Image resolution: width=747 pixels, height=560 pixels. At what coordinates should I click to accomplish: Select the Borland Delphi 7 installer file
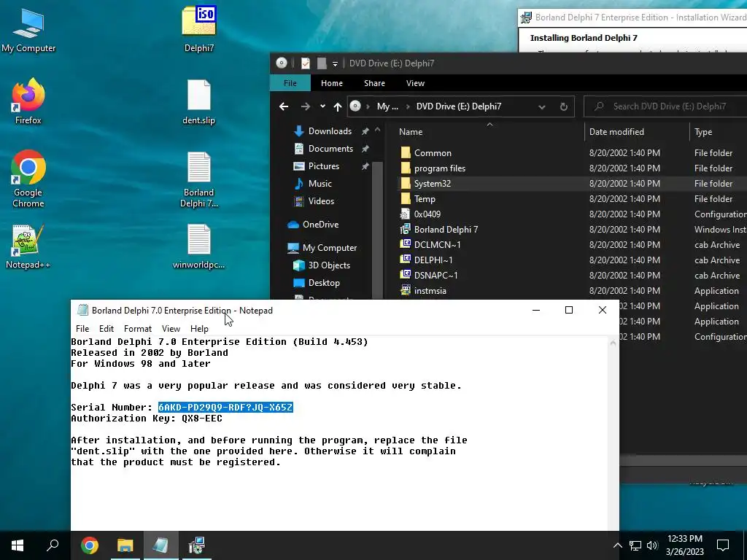pyautogui.click(x=446, y=230)
